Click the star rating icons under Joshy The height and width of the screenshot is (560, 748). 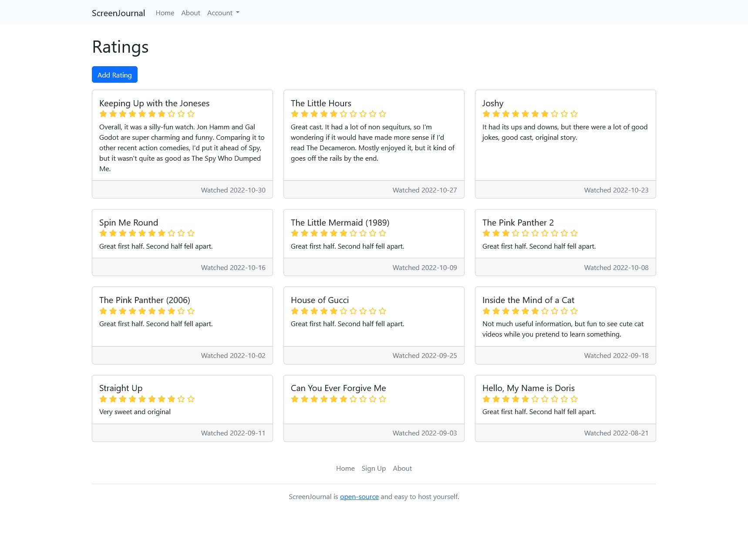tap(530, 114)
